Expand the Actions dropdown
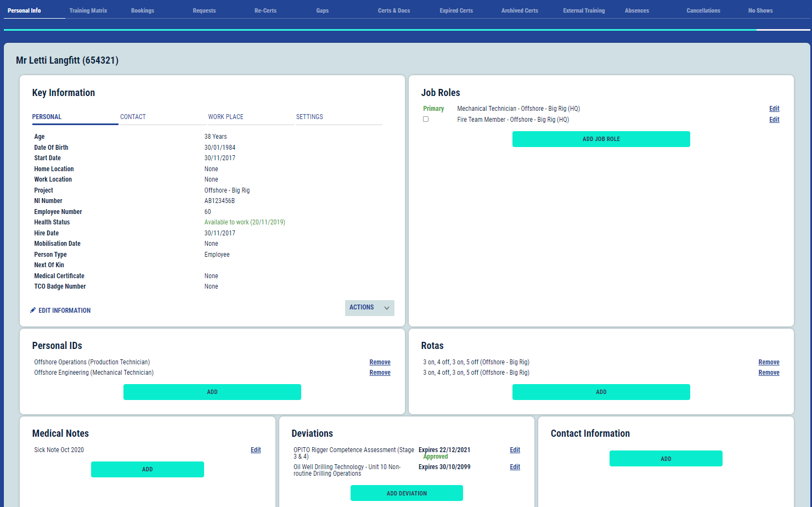812x507 pixels. pos(362,308)
